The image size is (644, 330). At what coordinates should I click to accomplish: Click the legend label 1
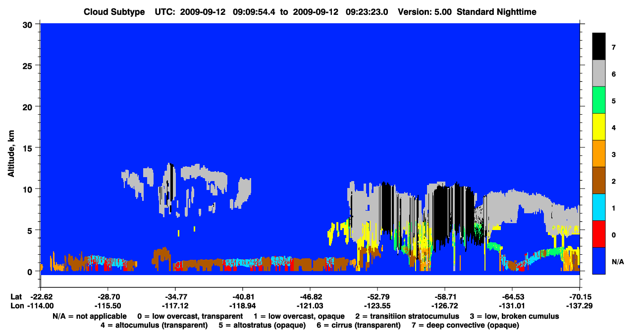coord(613,208)
